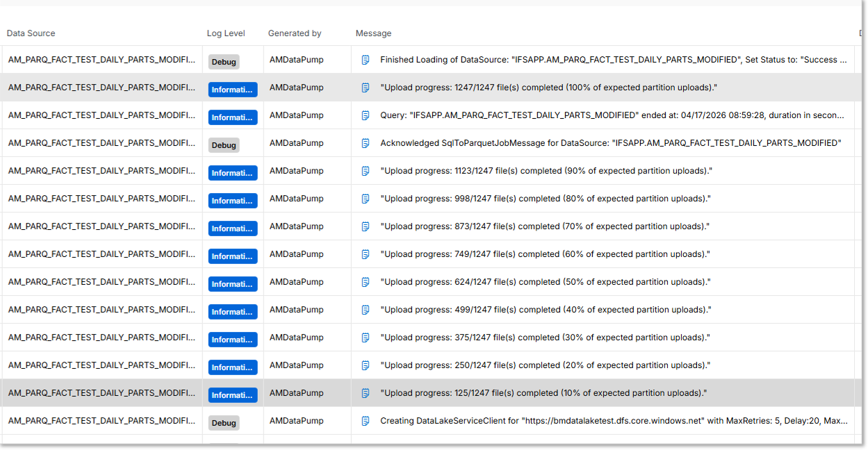Select 'Upload progress: 375/1247 file(s)' message
This screenshot has width=868, height=450.
[545, 337]
